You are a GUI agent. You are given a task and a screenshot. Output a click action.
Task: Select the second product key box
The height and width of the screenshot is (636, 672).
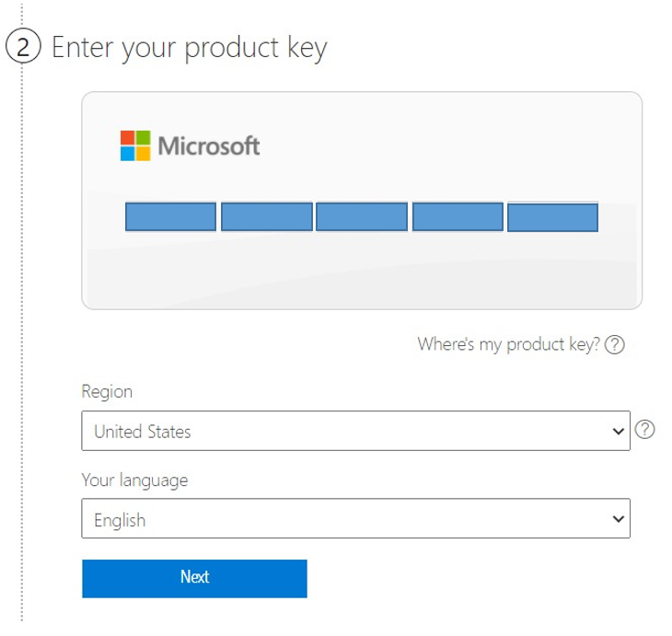266,217
